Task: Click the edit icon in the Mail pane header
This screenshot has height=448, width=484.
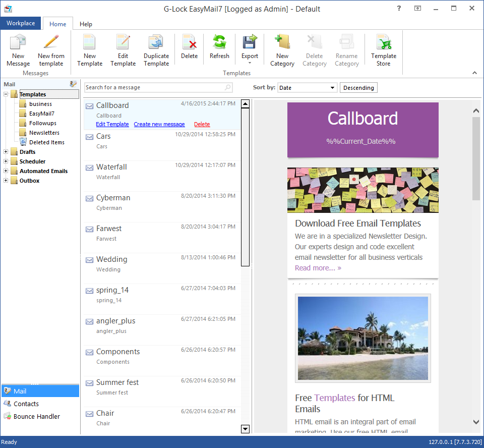Action: click(x=73, y=84)
